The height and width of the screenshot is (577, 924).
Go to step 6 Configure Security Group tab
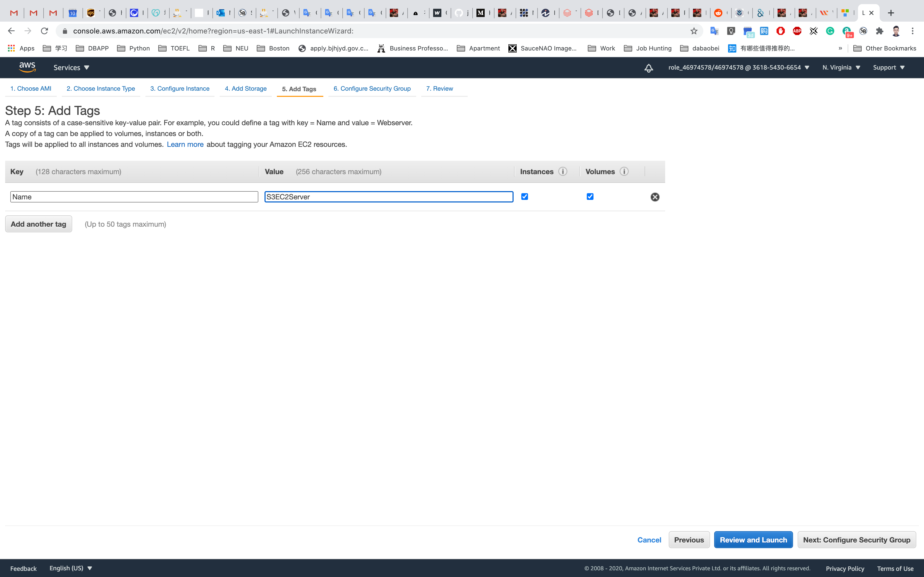372,89
